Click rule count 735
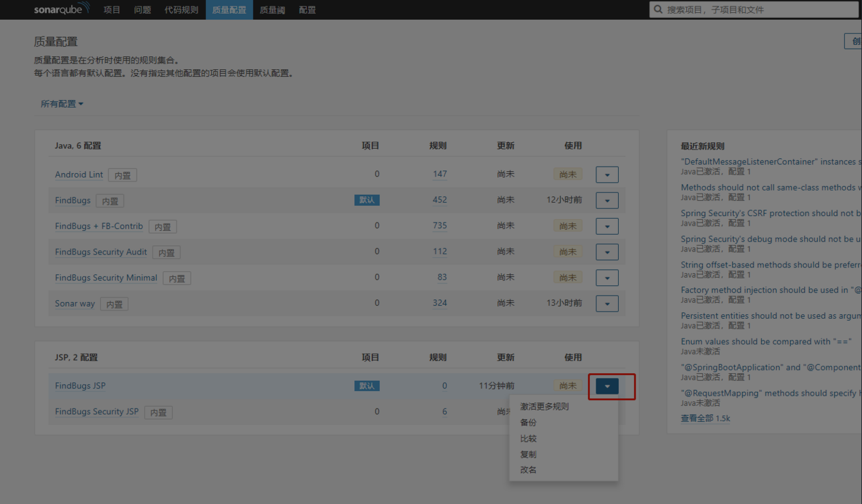Viewport: 862px width, 504px height. click(440, 225)
